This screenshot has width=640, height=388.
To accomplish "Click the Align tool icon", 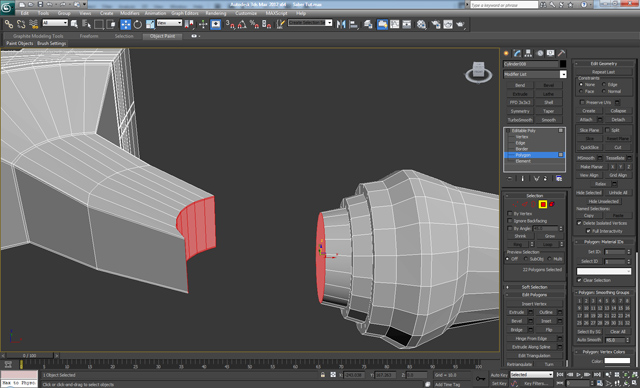I will tap(353, 24).
